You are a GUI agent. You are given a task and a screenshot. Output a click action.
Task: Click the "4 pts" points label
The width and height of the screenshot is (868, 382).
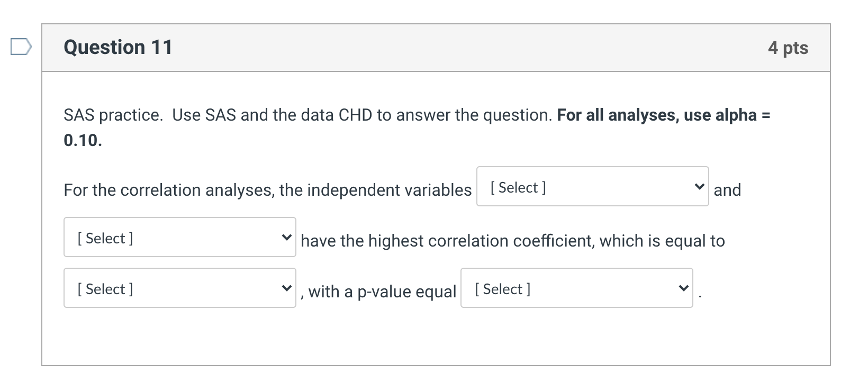(x=788, y=48)
